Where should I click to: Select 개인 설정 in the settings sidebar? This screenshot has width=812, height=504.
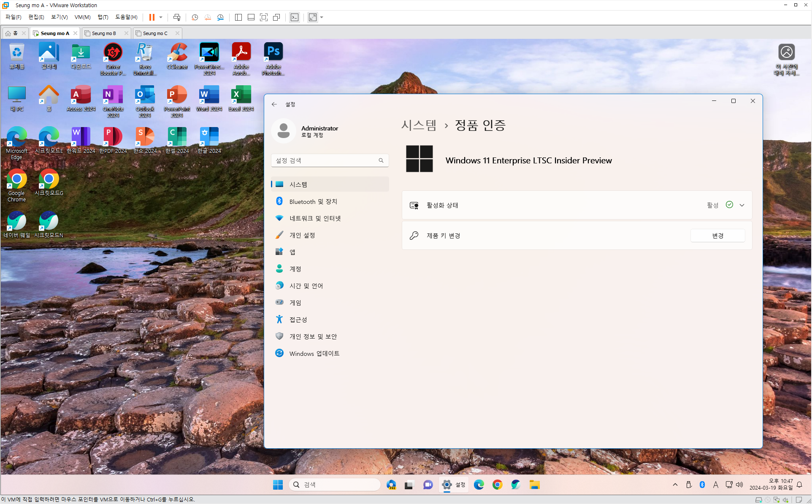(302, 235)
